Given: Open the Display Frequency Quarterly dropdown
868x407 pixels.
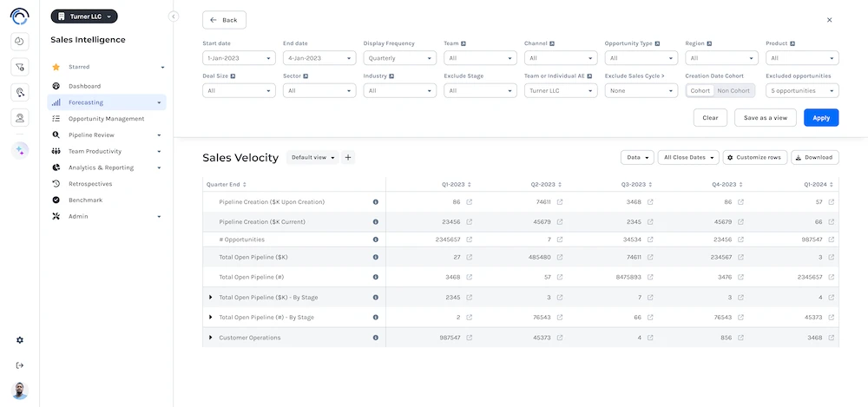Looking at the screenshot, I should 399,58.
